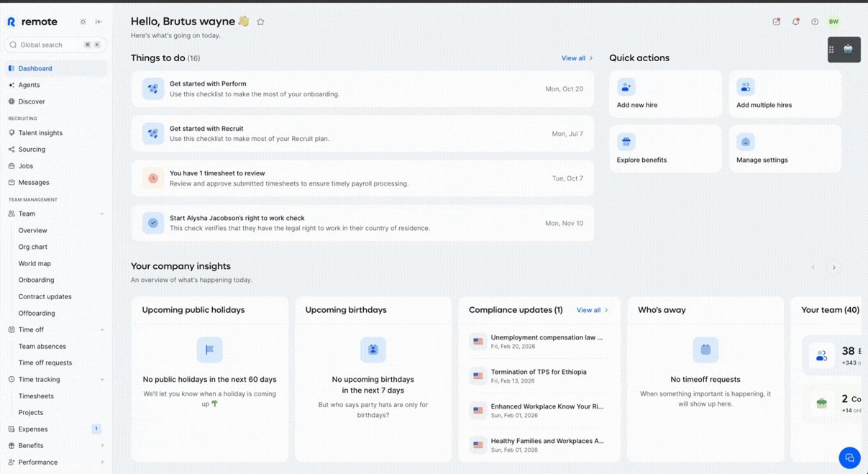The width and height of the screenshot is (868, 474).
Task: Click the Time tracking clock icon
Action: (12, 379)
